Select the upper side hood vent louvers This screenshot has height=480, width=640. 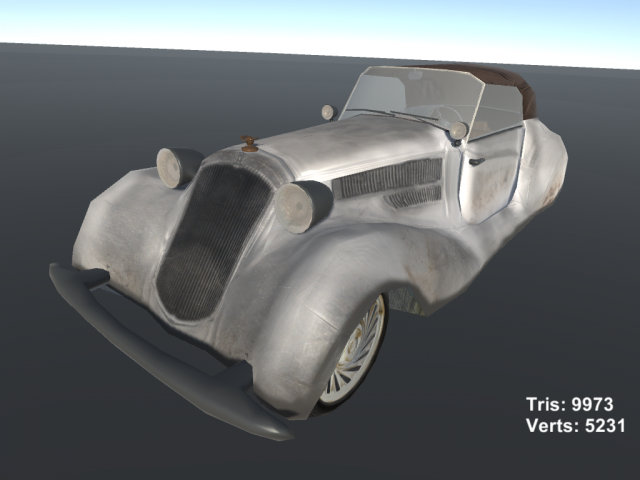coord(388,178)
